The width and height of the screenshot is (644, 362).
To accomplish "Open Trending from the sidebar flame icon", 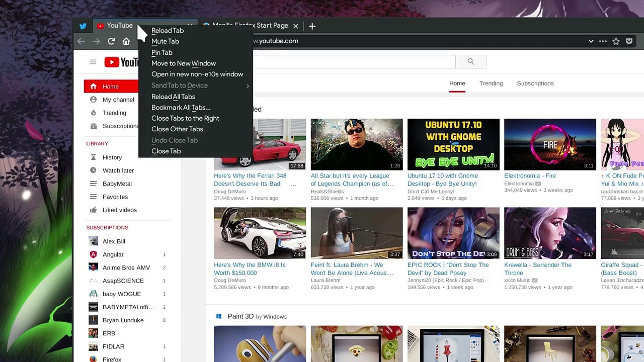I will coord(93,113).
